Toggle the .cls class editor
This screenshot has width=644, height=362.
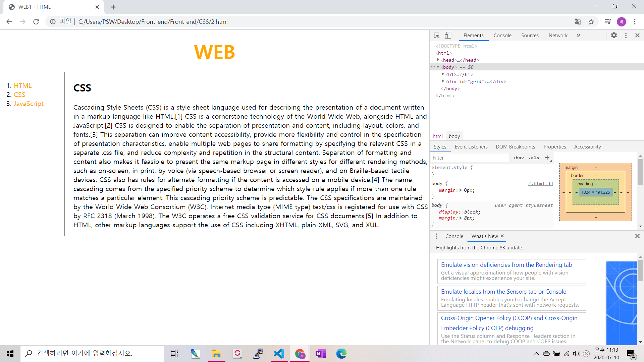click(x=534, y=158)
